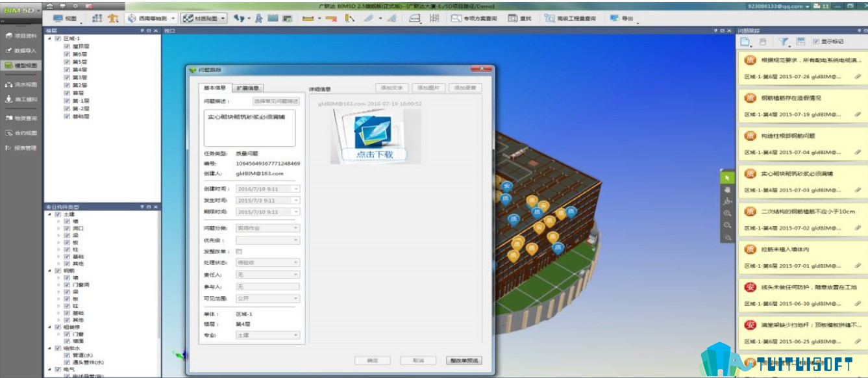Expand the 土建 tree node
The image size is (868, 378).
49,214
